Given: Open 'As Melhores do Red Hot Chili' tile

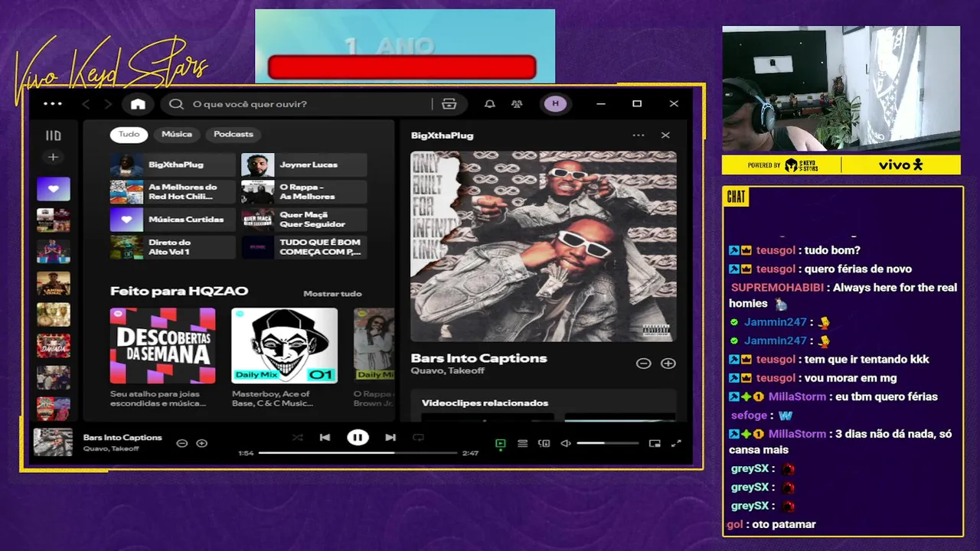Looking at the screenshot, I should [x=172, y=191].
